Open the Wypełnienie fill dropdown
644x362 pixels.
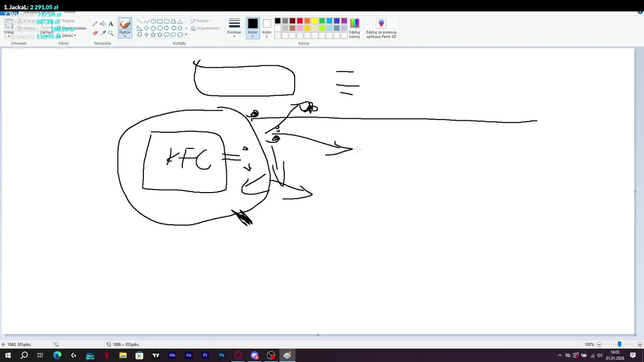tap(205, 28)
